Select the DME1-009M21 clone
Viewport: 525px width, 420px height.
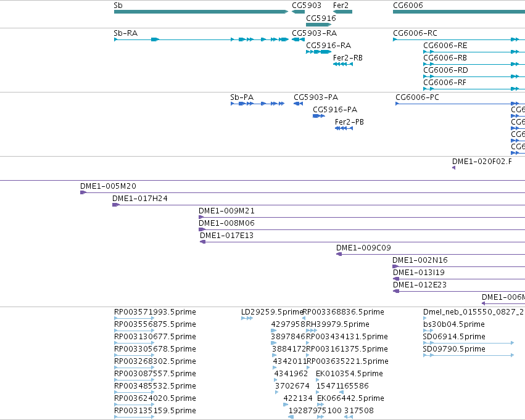click(x=362, y=217)
